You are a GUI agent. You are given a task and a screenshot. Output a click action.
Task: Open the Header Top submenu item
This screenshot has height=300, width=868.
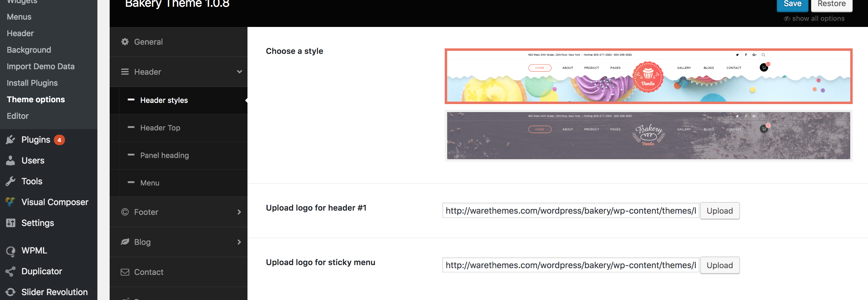183,128
